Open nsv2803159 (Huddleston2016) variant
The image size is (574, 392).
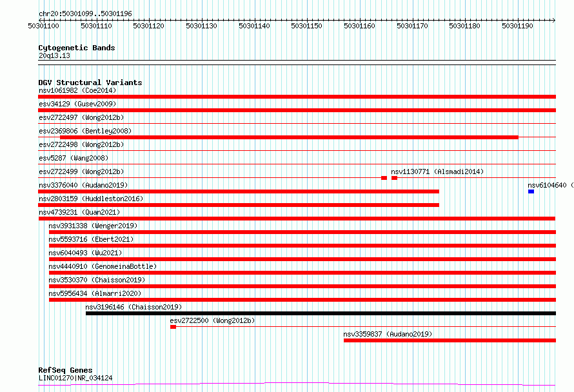click(x=91, y=199)
